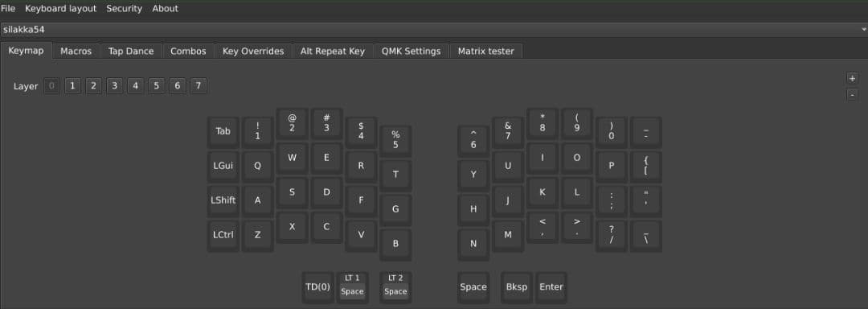Image resolution: width=868 pixels, height=309 pixels.
Task: Select the P key
Action: click(x=611, y=166)
